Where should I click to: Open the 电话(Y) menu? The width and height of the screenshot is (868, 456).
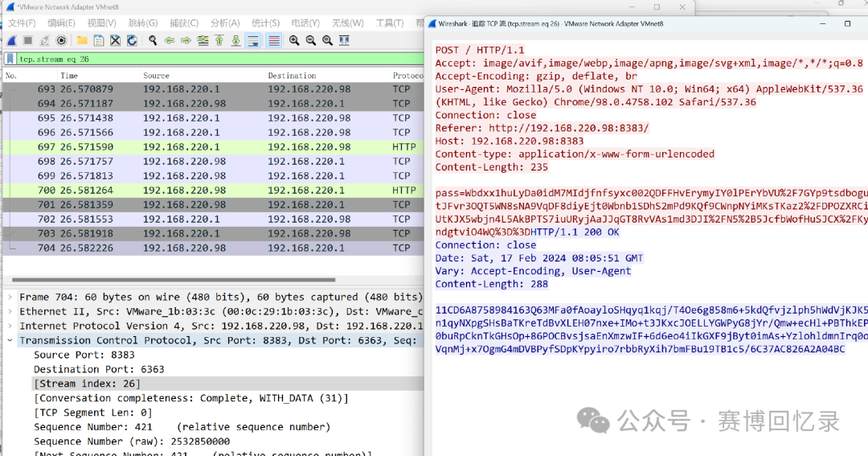305,23
